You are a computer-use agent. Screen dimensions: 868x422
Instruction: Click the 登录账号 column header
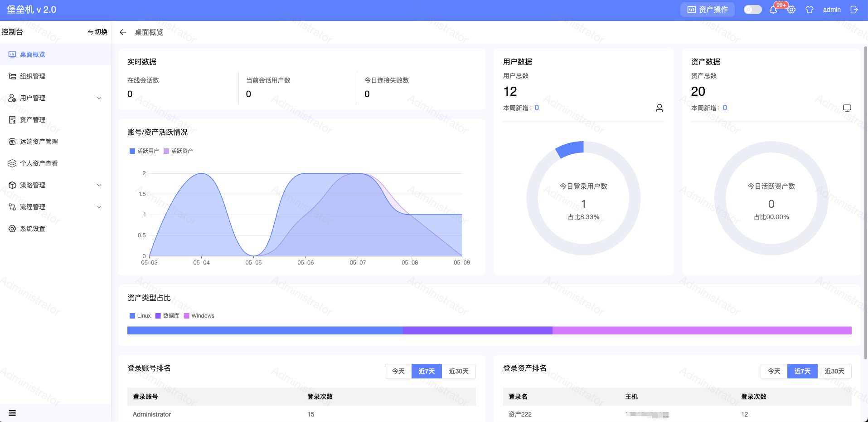pos(145,397)
